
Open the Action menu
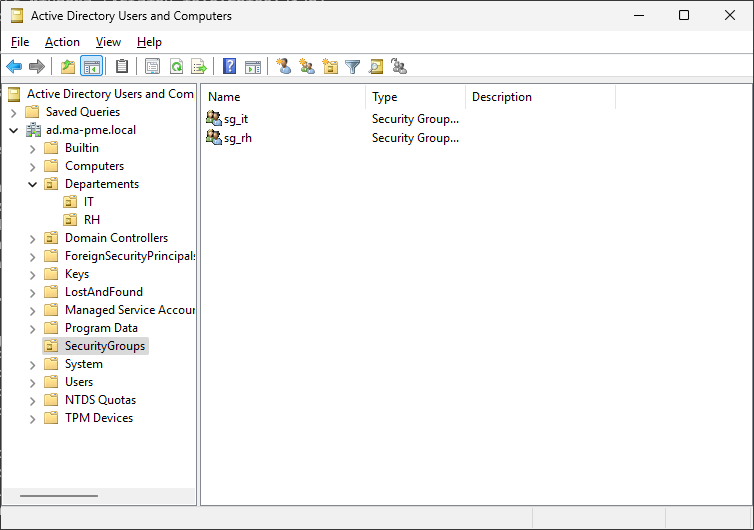(62, 42)
